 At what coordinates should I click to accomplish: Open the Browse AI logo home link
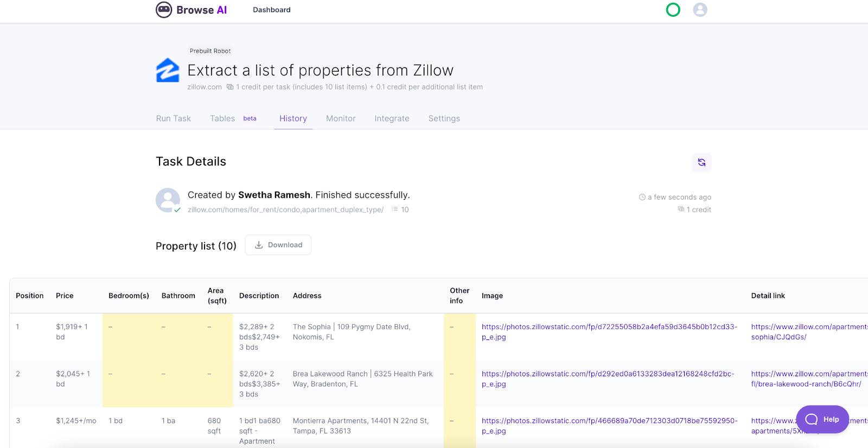pyautogui.click(x=191, y=10)
